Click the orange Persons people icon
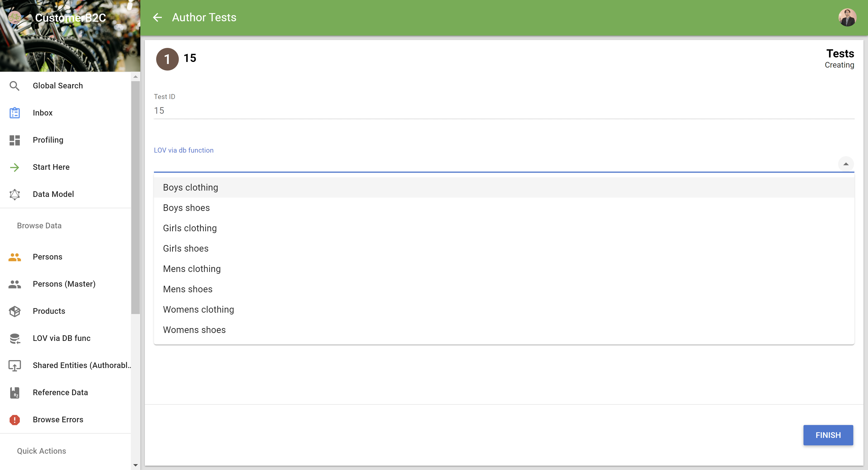The width and height of the screenshot is (868, 470). (x=14, y=257)
